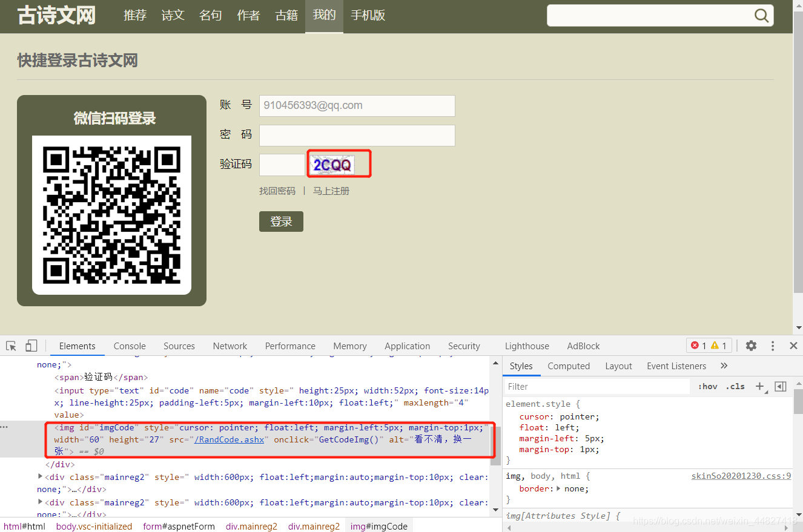Toggle the .cls class editor
The image size is (803, 532).
point(736,386)
